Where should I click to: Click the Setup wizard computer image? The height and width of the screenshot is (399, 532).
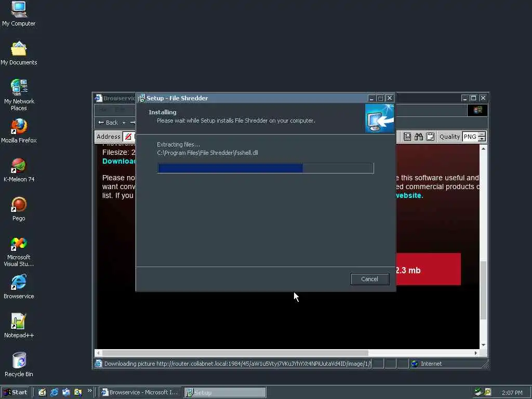[x=379, y=118]
